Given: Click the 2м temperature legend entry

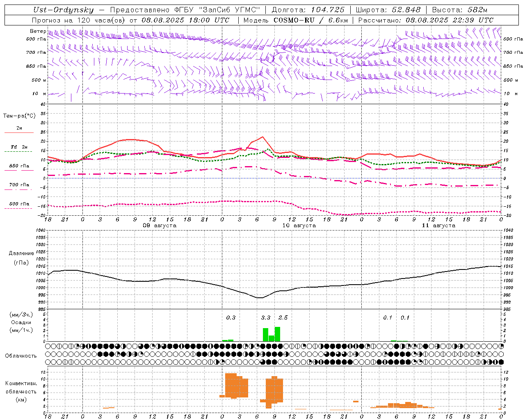Looking at the screenshot, I should 19,128.
